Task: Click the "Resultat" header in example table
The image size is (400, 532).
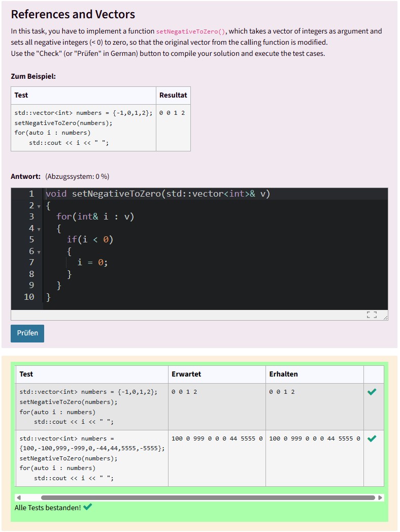Action: 173,95
